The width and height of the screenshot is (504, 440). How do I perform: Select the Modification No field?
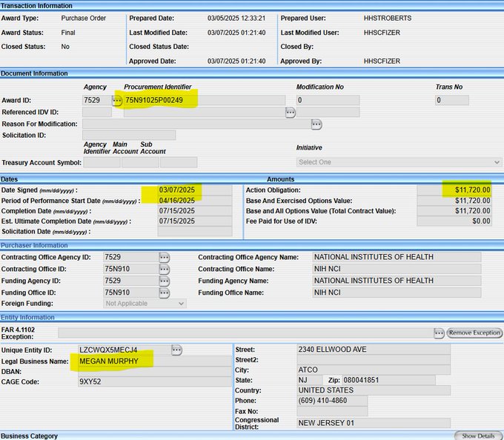328,100
